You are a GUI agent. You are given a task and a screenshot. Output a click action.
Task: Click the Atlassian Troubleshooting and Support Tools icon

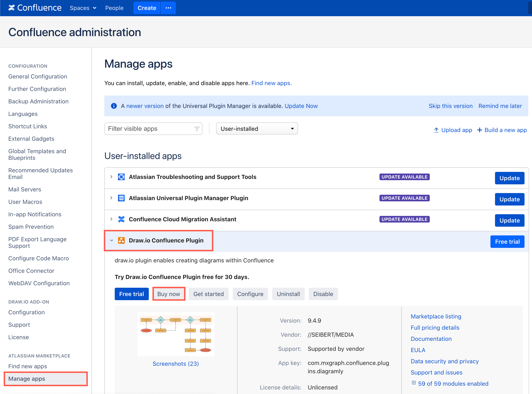122,177
